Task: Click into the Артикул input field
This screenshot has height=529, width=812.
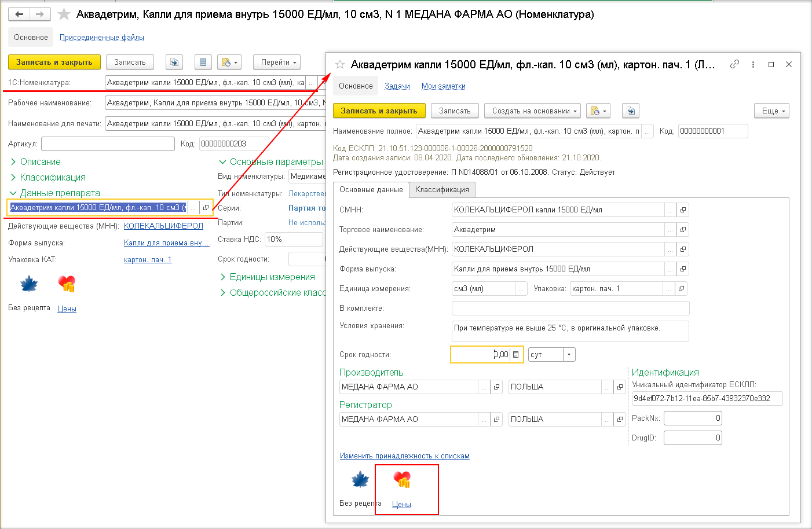Action: 108,144
